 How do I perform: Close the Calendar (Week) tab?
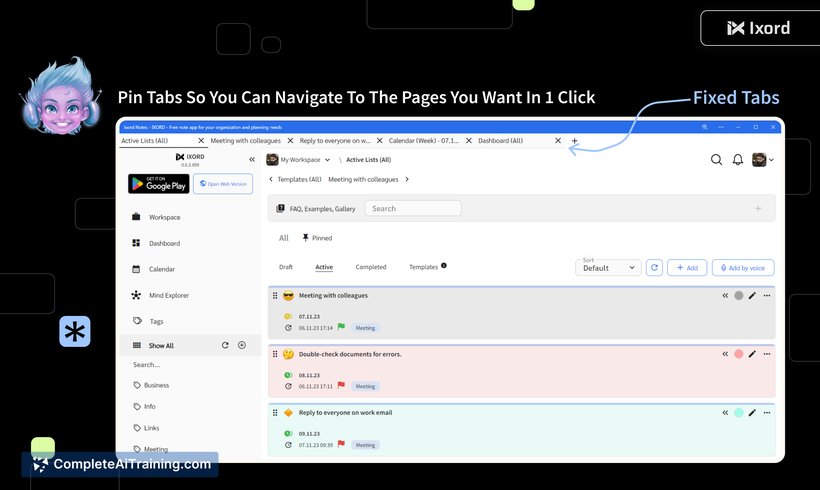(x=469, y=141)
